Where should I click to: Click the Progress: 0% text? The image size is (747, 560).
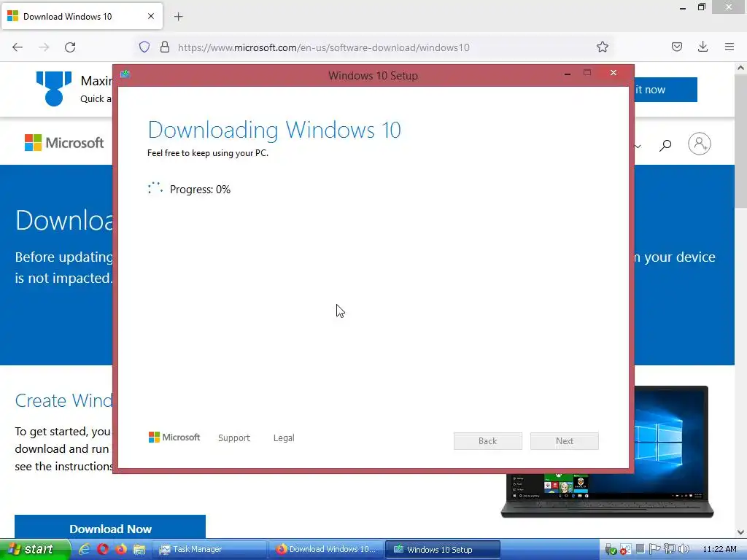pyautogui.click(x=200, y=190)
